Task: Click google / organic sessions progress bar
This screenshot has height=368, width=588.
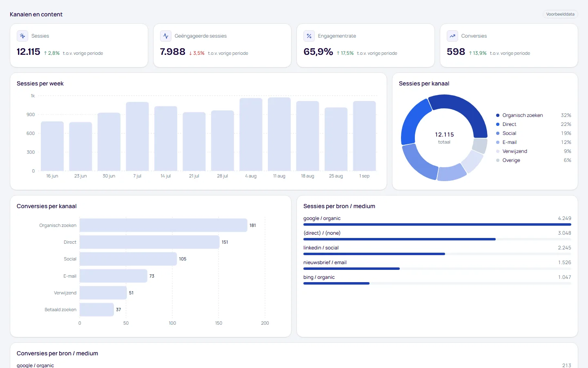Action: [437, 224]
